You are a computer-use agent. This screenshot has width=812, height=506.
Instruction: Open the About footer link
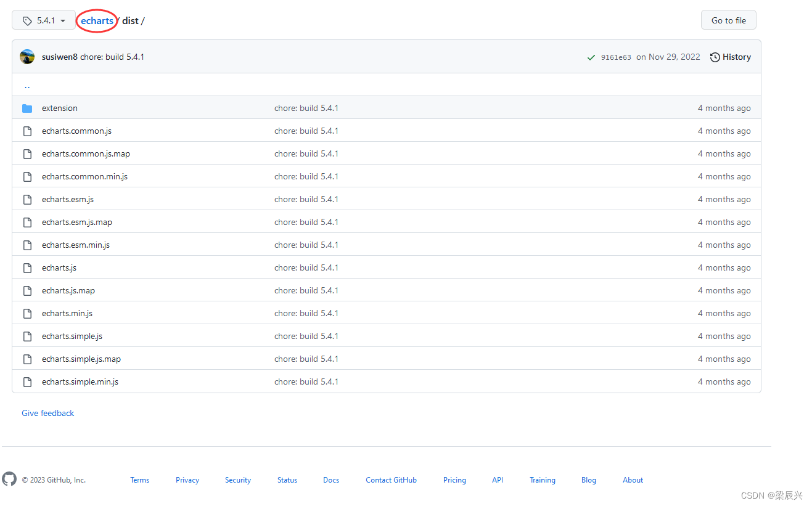pos(633,480)
